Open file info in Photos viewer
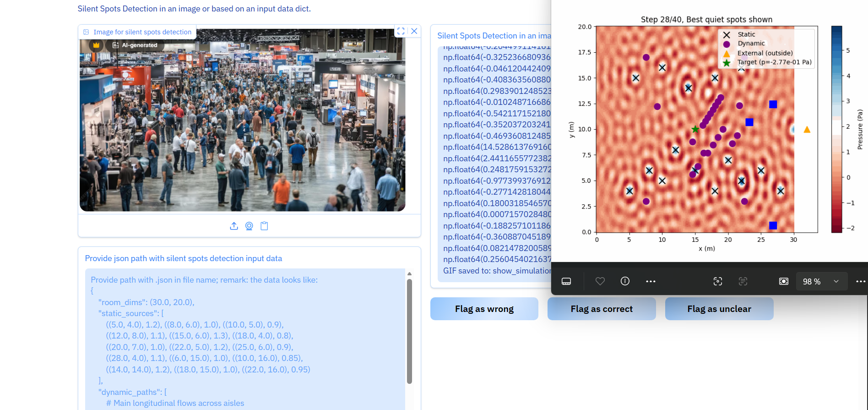868x410 pixels. [x=625, y=281]
